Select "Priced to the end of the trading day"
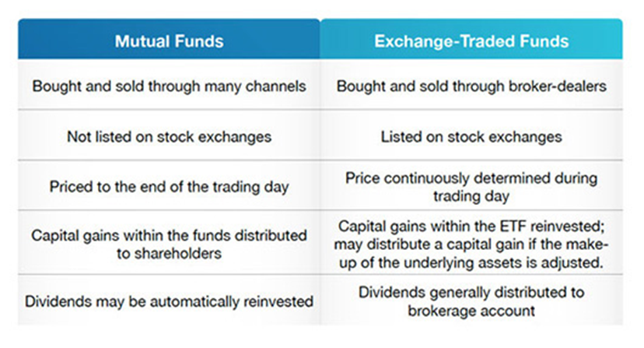The height and width of the screenshot is (348, 644). pyautogui.click(x=169, y=187)
